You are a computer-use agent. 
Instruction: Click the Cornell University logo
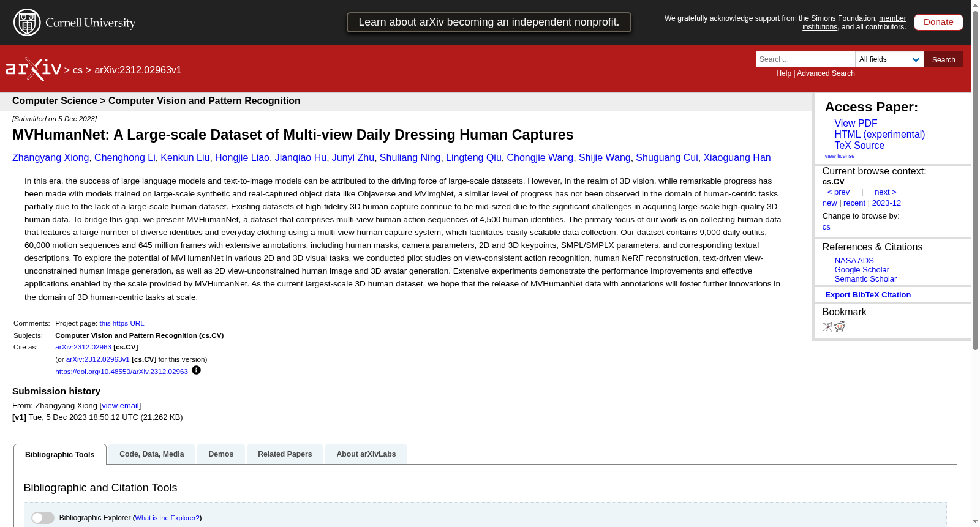click(x=75, y=23)
